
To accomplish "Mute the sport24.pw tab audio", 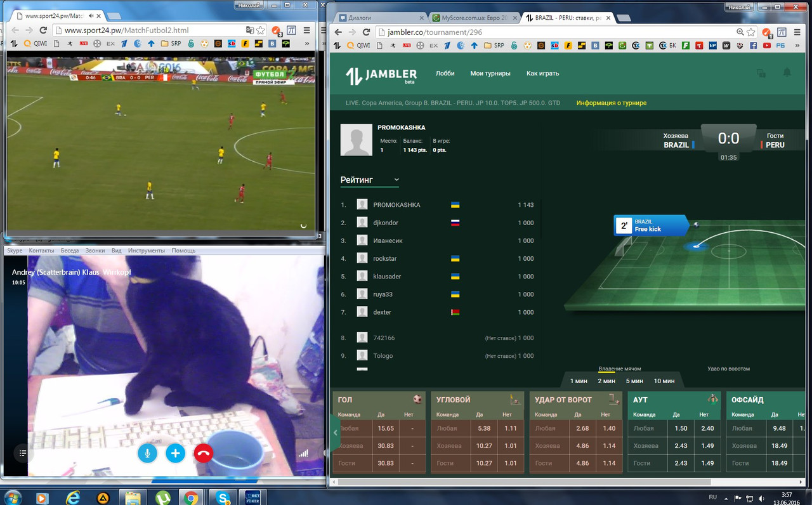I will 92,15.
